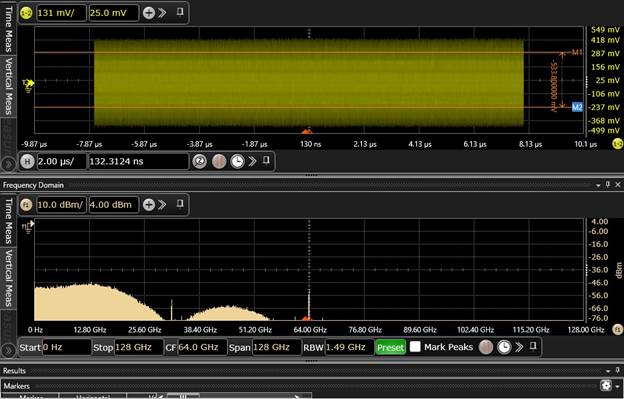Click the round knob icon in horizontal toolbar

point(219,162)
